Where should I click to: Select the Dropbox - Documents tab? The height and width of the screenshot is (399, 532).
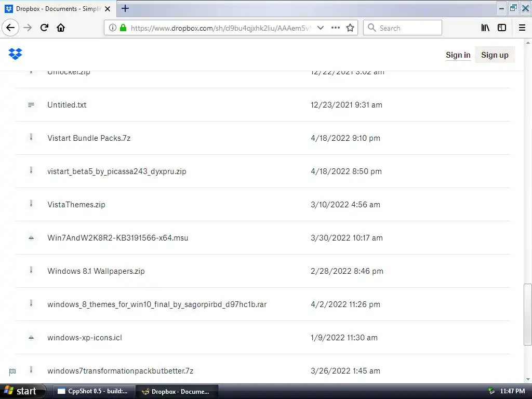click(x=58, y=9)
